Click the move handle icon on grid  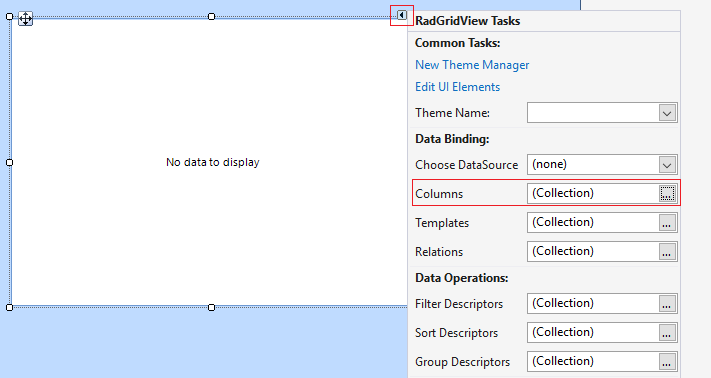coord(25,19)
